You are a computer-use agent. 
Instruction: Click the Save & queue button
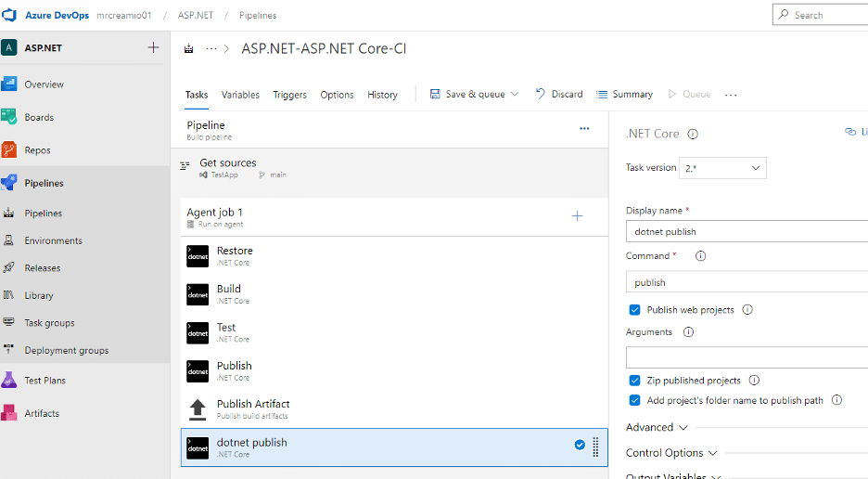click(x=467, y=95)
